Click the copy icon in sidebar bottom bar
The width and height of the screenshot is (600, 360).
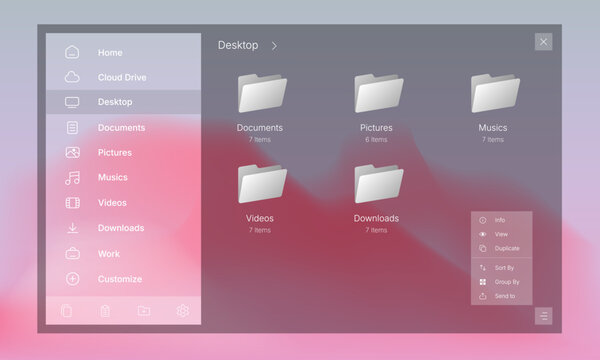tap(67, 311)
